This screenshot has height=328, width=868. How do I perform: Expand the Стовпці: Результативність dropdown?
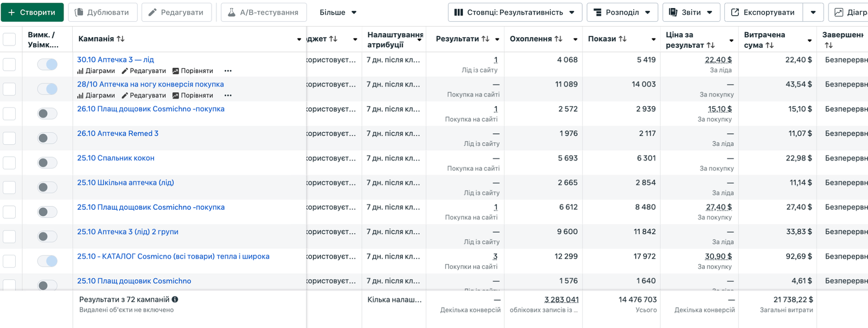514,12
